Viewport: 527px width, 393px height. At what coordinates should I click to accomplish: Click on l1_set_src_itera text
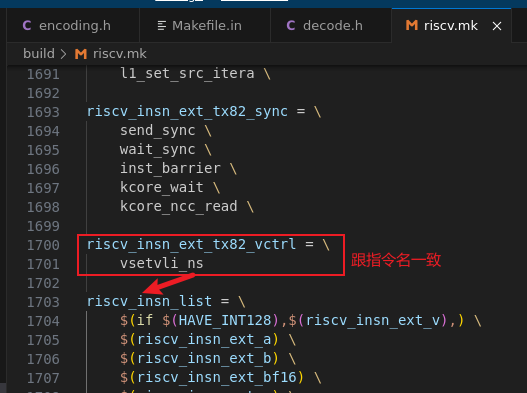(187, 74)
